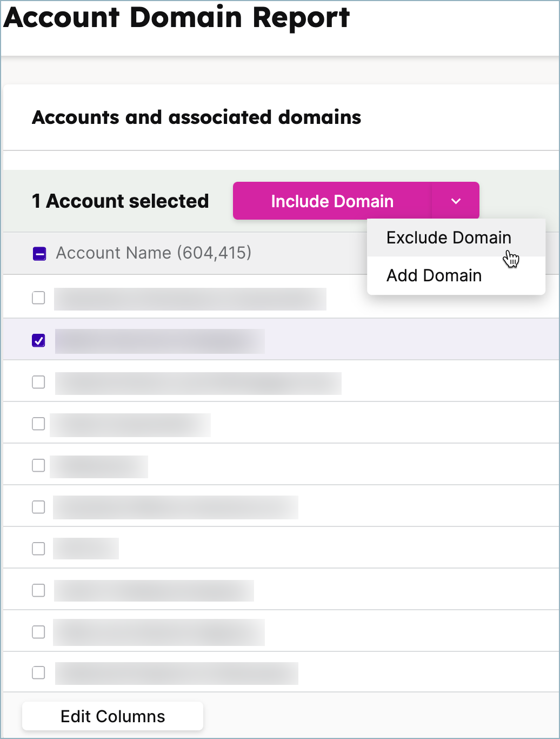The image size is (560, 739).
Task: Click the first account name in the list
Action: pos(190,299)
